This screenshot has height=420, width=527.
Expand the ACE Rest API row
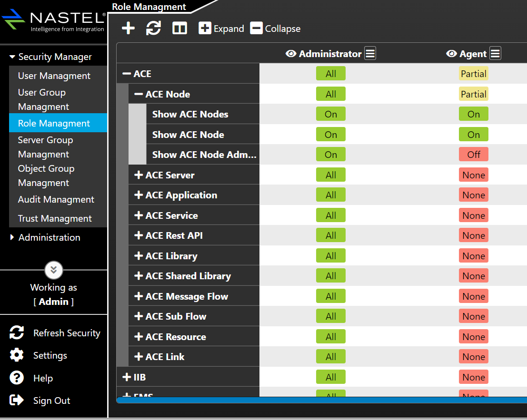point(139,235)
